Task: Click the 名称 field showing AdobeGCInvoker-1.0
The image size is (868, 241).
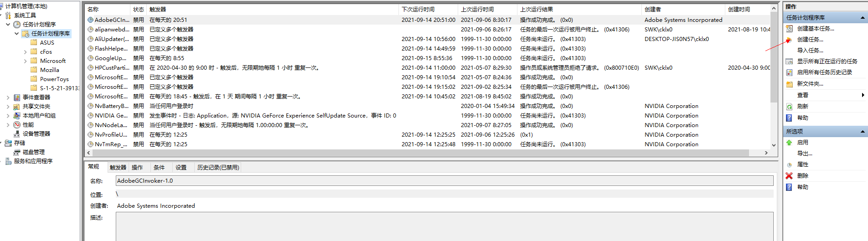Action: [x=444, y=181]
